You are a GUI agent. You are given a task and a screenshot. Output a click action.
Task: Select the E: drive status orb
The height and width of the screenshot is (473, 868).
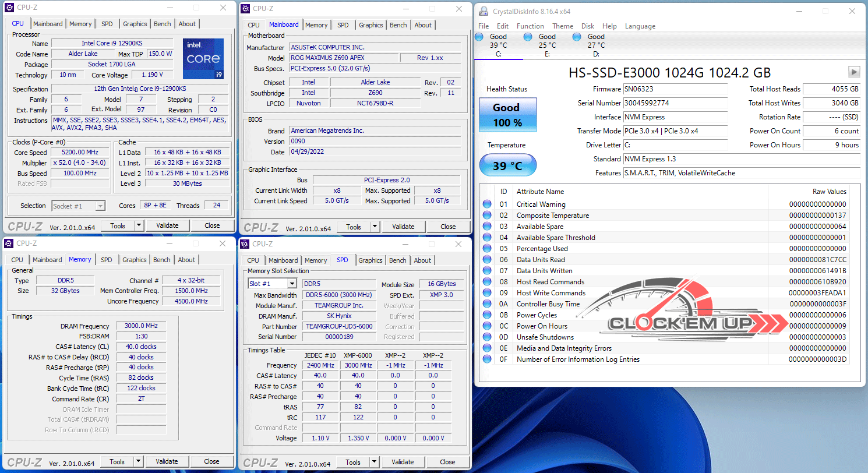click(528, 37)
